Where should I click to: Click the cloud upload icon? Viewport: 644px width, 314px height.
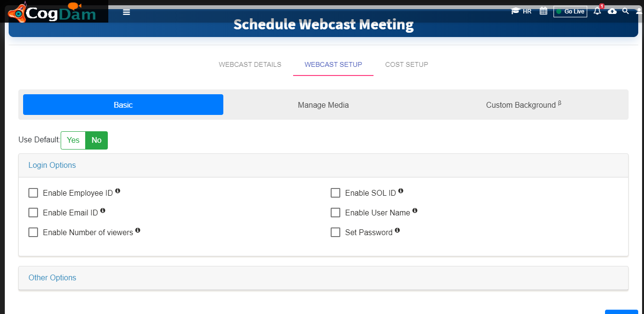(x=612, y=11)
